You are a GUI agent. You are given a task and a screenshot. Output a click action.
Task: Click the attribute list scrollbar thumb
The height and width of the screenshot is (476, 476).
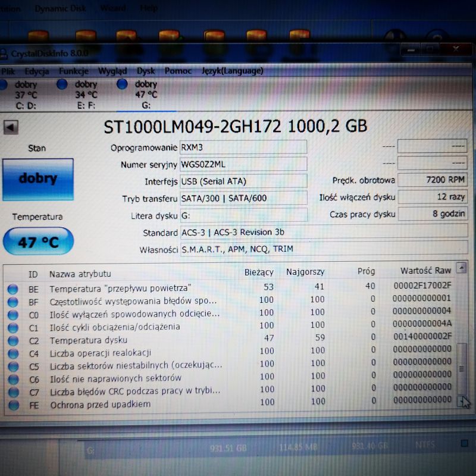coord(462,368)
